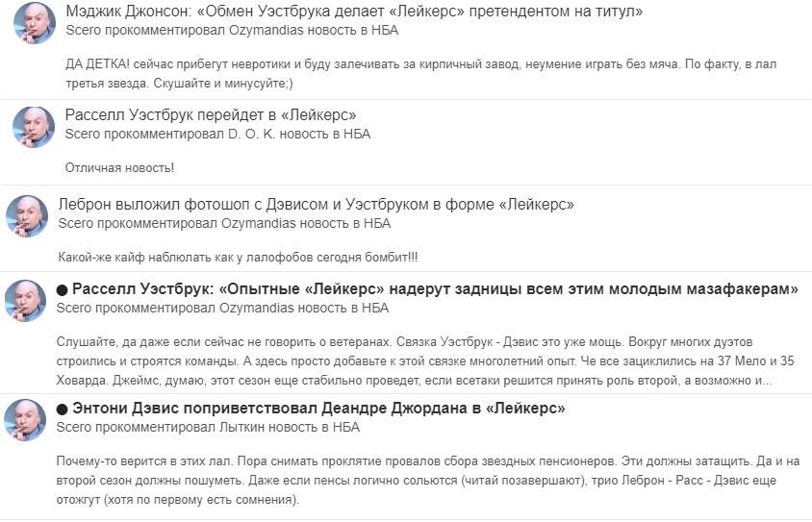Viewport: 812px width, 522px height.
Task: Open headline Мэджик Джонсон: «Обмен Уэстбрука делает «Лейкерс»
Action: click(354, 11)
